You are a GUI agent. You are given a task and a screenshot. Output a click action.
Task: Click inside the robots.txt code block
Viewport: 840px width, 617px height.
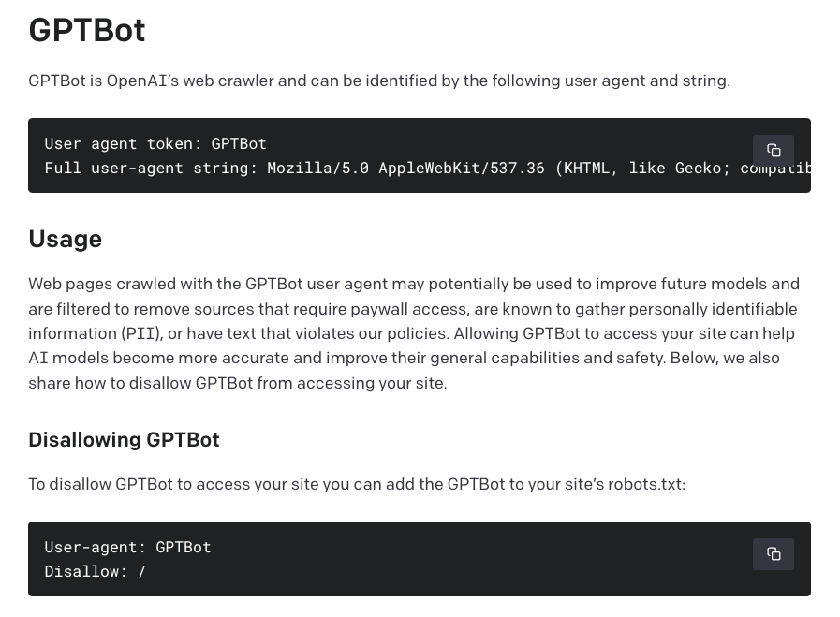pos(375,559)
